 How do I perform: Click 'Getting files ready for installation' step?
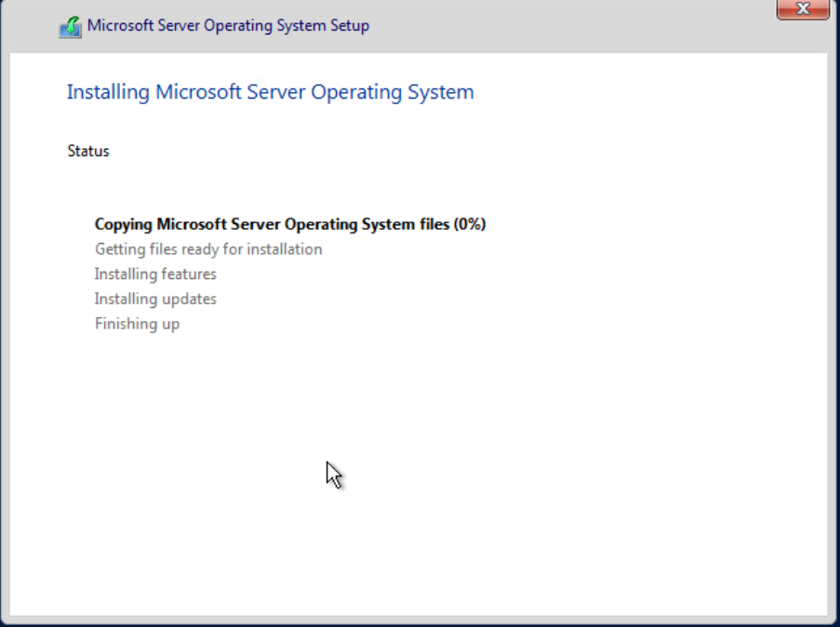point(208,249)
